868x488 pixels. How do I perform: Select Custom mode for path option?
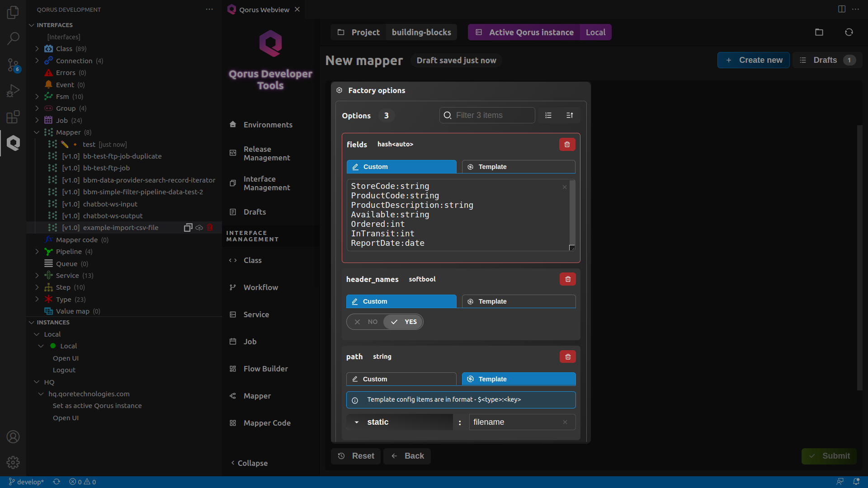(401, 379)
